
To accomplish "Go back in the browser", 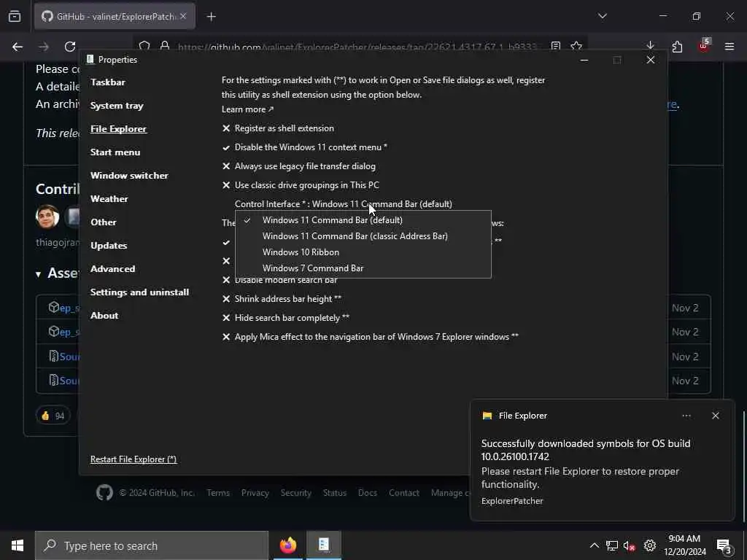I will (18, 47).
